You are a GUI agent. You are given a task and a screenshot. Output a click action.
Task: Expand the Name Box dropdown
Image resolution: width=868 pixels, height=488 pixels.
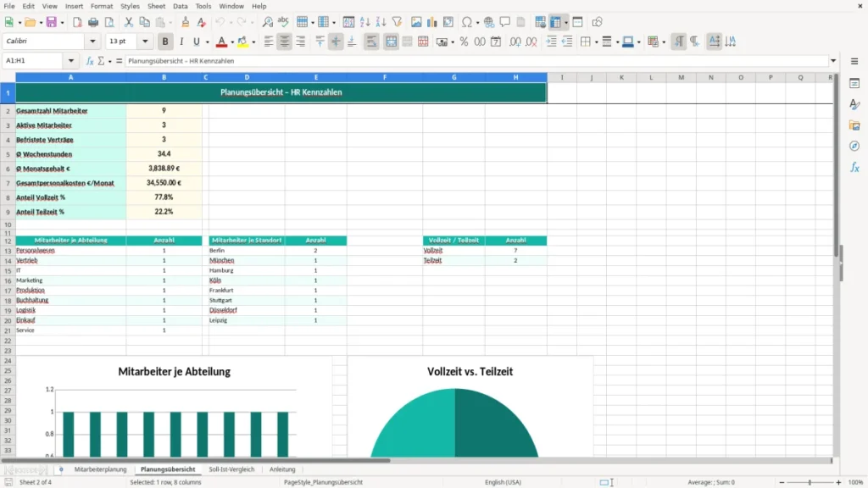[71, 61]
